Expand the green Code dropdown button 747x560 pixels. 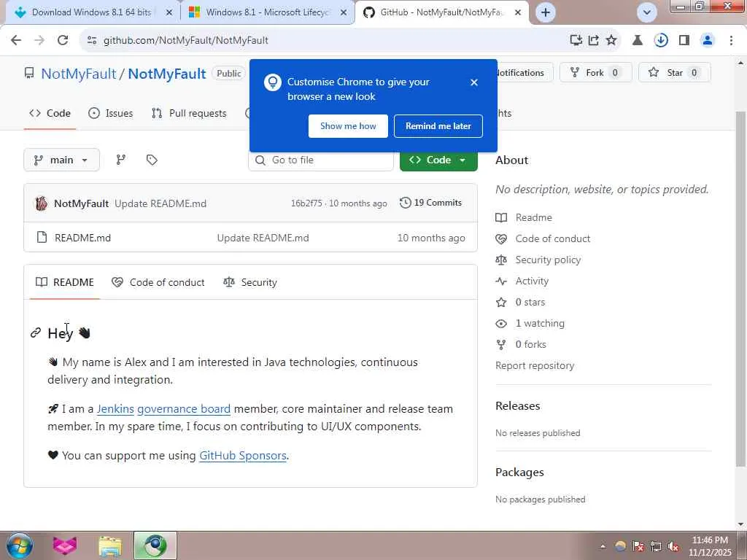[x=438, y=160]
